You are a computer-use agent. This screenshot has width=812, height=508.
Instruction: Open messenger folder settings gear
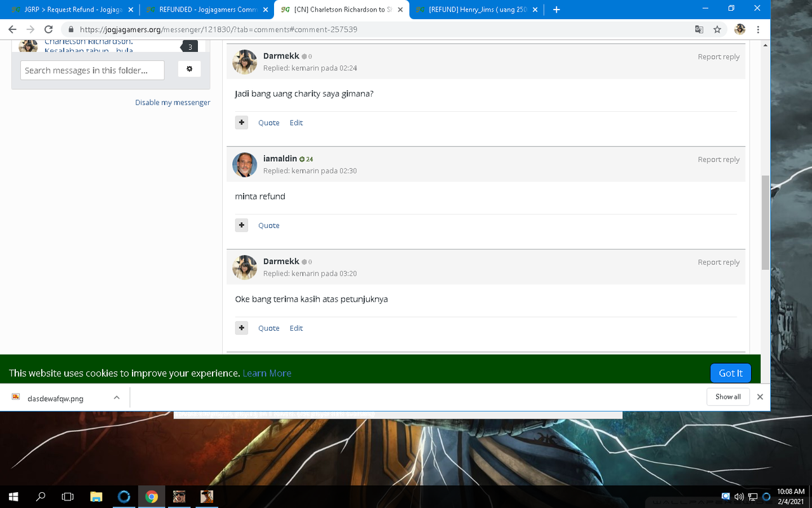click(x=189, y=69)
